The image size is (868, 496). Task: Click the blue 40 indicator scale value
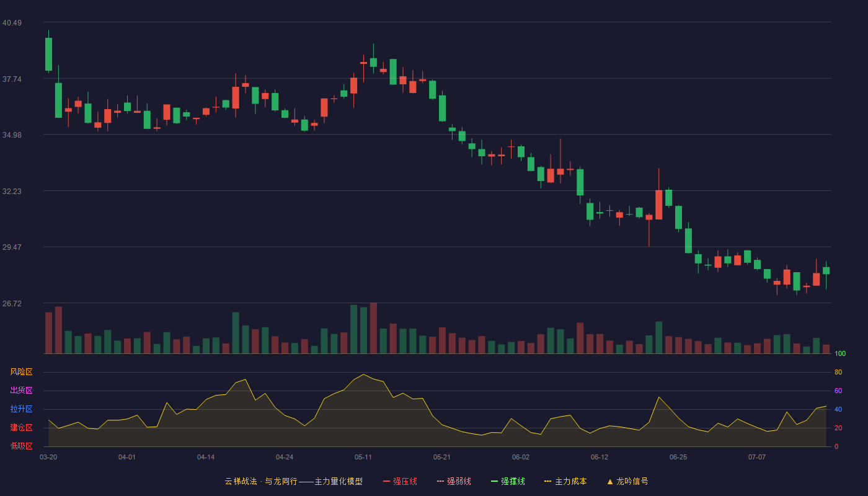click(x=838, y=409)
